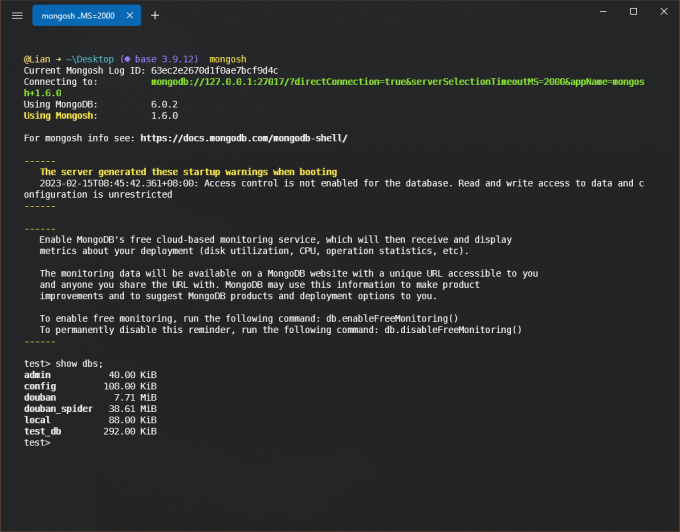Click the '@Lian' username in prompt
The width and height of the screenshot is (680, 532).
tap(37, 59)
